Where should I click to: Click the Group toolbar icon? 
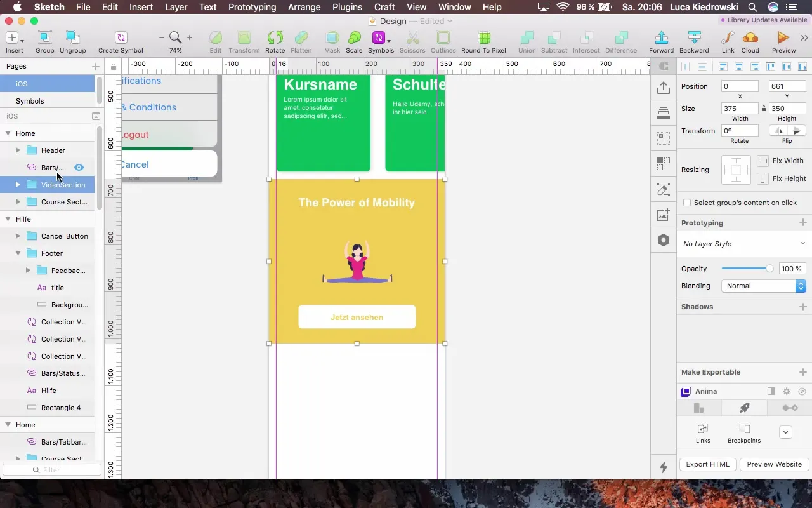click(44, 38)
